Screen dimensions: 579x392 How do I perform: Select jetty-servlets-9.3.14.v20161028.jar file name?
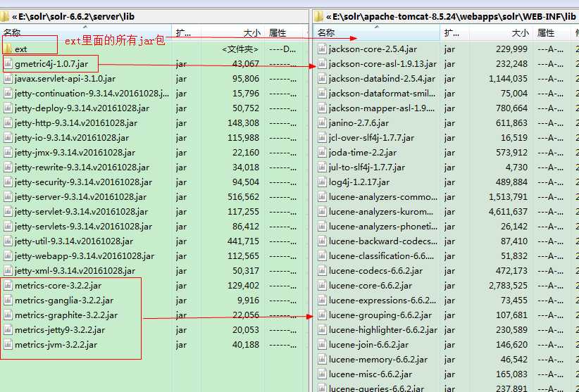pyautogui.click(x=83, y=227)
